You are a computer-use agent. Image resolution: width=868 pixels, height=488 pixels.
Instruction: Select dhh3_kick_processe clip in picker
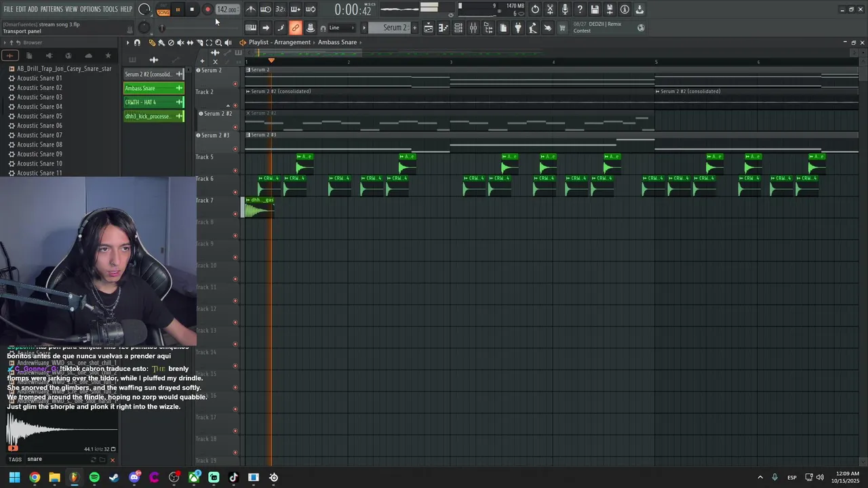coord(154,117)
